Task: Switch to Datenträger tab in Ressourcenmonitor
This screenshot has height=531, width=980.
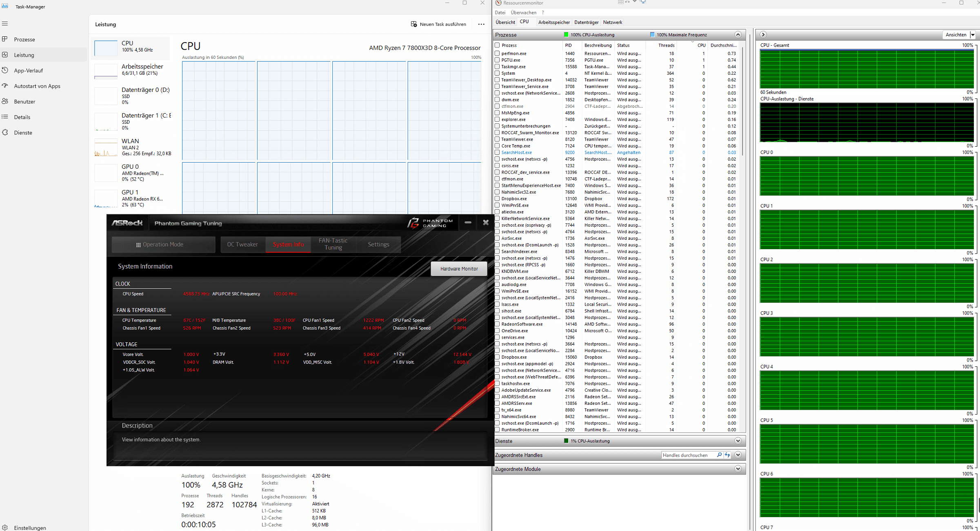Action: pos(586,22)
